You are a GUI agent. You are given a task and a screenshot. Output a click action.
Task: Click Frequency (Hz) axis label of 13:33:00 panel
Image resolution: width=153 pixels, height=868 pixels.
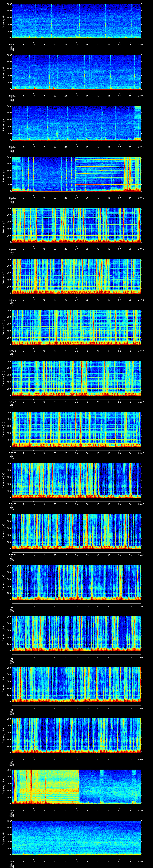(x=3, y=429)
